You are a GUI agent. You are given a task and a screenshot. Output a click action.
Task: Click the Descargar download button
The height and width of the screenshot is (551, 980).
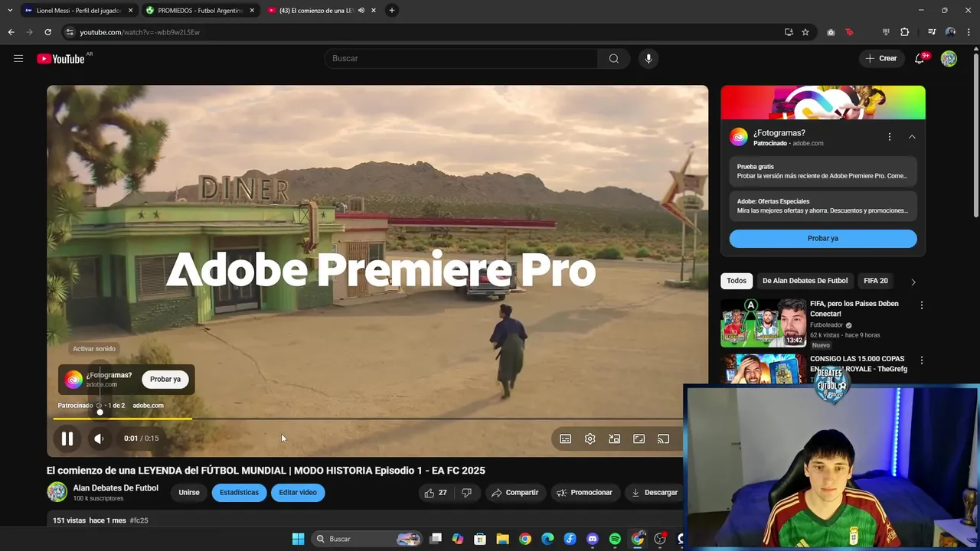point(654,493)
